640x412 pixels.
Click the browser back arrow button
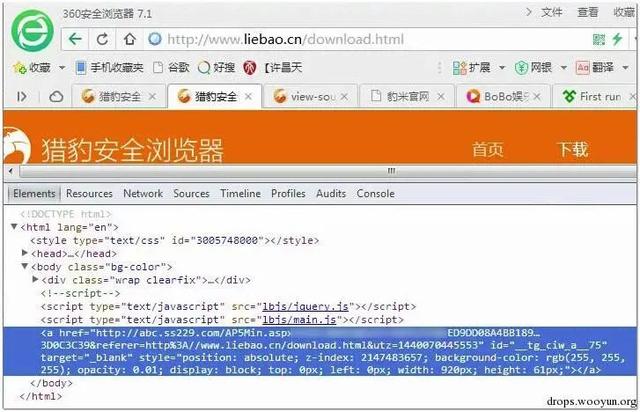click(x=75, y=39)
